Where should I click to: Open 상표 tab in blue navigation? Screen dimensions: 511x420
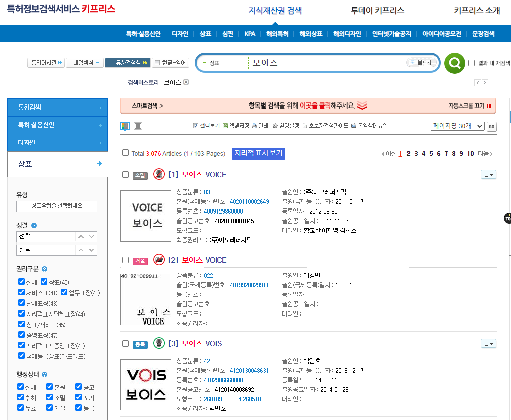[206, 34]
